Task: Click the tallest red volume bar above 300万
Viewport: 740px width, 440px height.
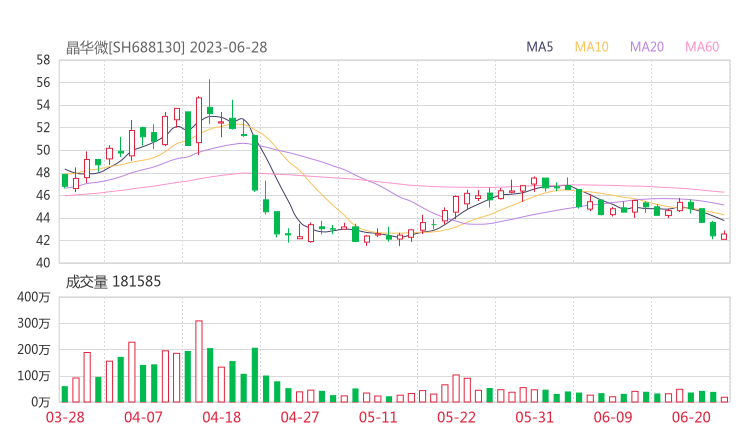Action: coord(199,362)
